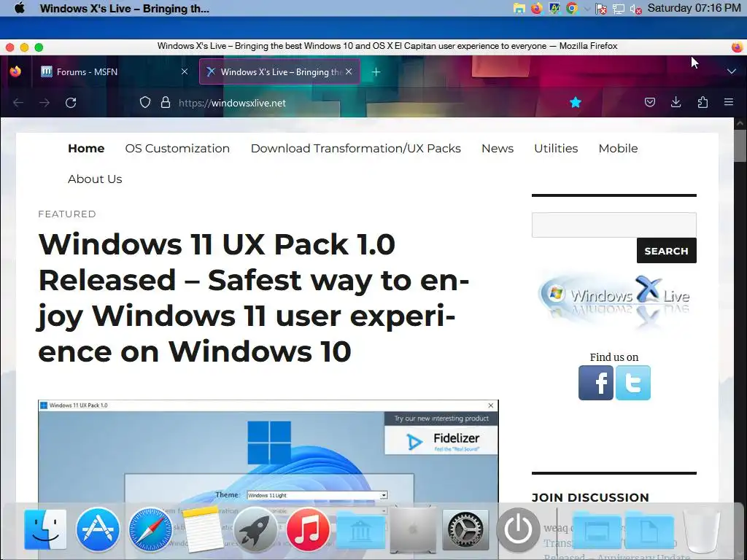This screenshot has width=747, height=560.
Task: Click the Firefox View icon
Action: tap(16, 71)
